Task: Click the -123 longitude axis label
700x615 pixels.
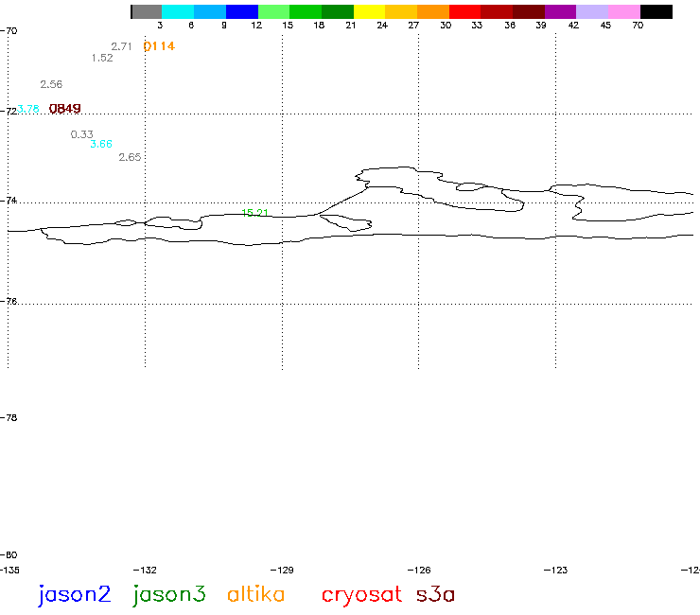Action: 556,570
